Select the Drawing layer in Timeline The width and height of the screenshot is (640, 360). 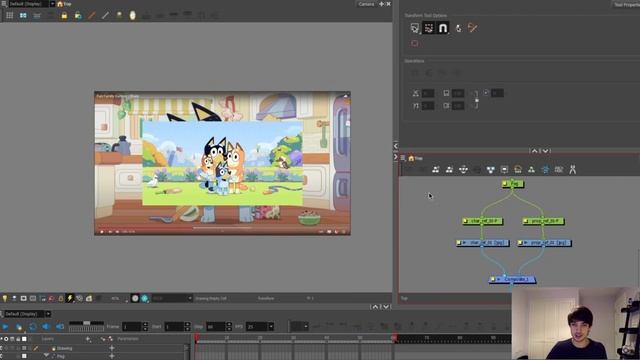coord(64,348)
